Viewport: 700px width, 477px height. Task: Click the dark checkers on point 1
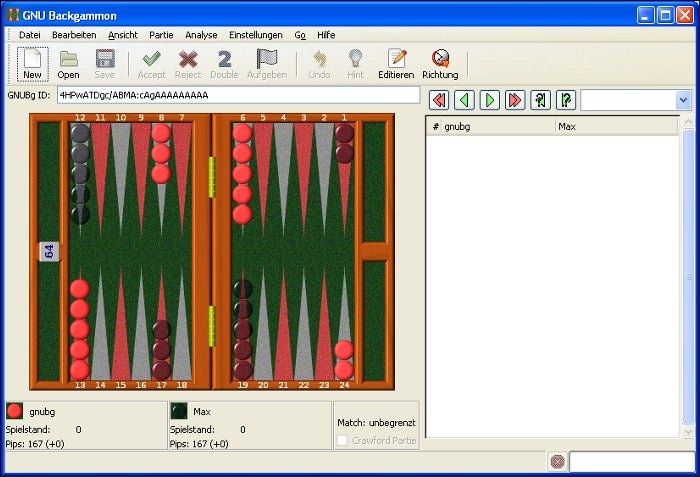point(344,143)
